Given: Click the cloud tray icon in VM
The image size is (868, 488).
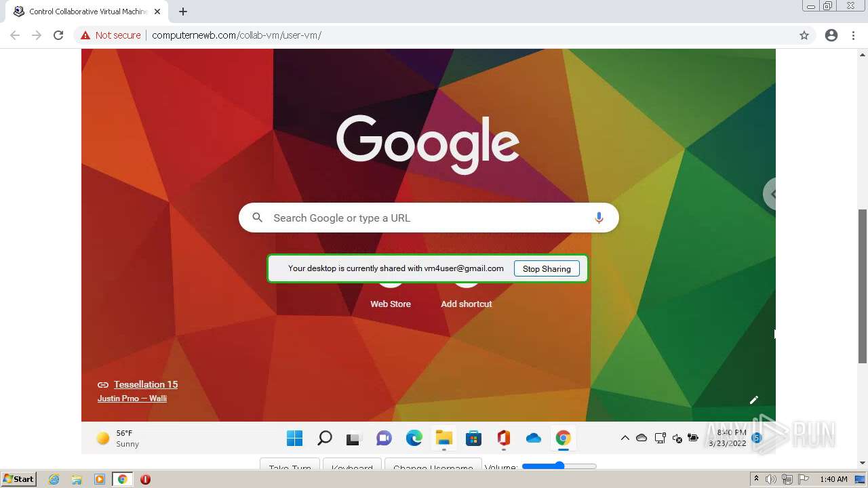Looking at the screenshot, I should [642, 438].
